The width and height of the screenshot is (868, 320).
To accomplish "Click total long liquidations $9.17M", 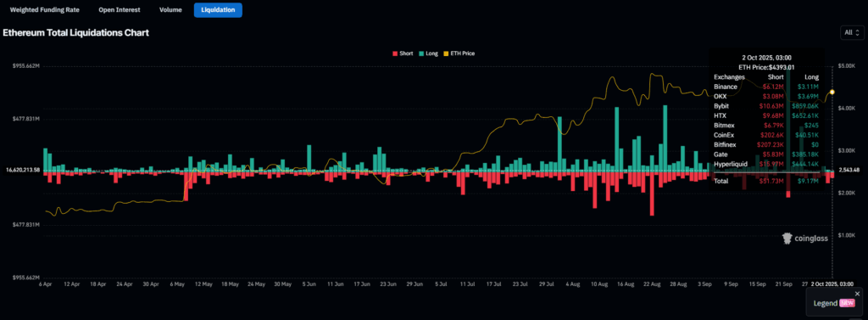I will tap(808, 182).
